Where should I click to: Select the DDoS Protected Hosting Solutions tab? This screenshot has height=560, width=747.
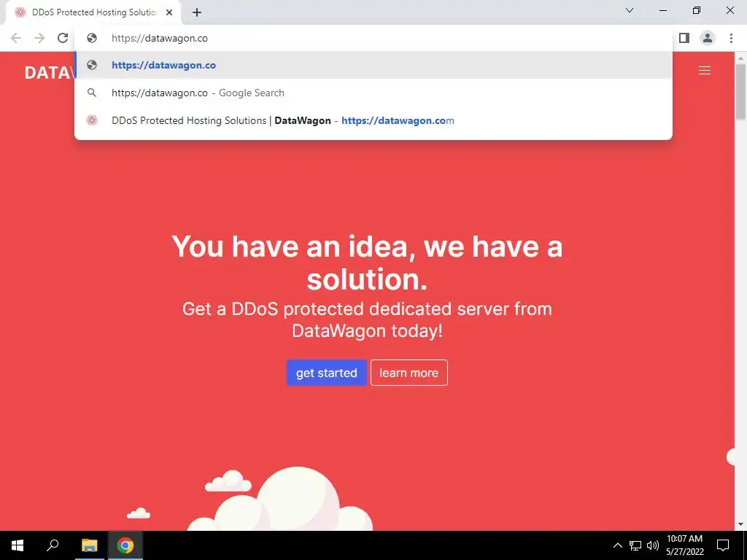(x=93, y=13)
